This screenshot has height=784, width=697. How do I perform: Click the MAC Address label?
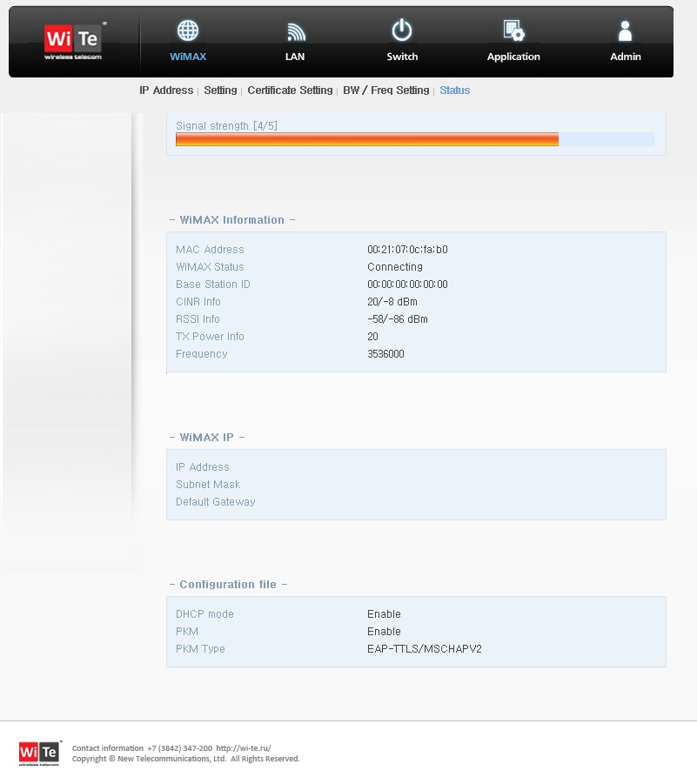pyautogui.click(x=210, y=250)
